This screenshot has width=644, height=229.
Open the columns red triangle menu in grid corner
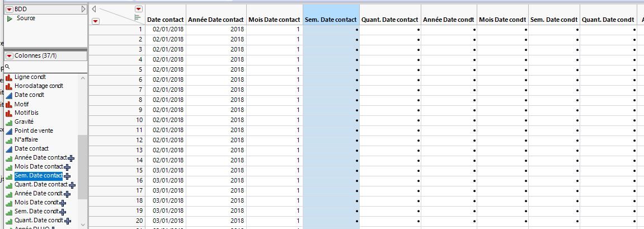point(138,10)
